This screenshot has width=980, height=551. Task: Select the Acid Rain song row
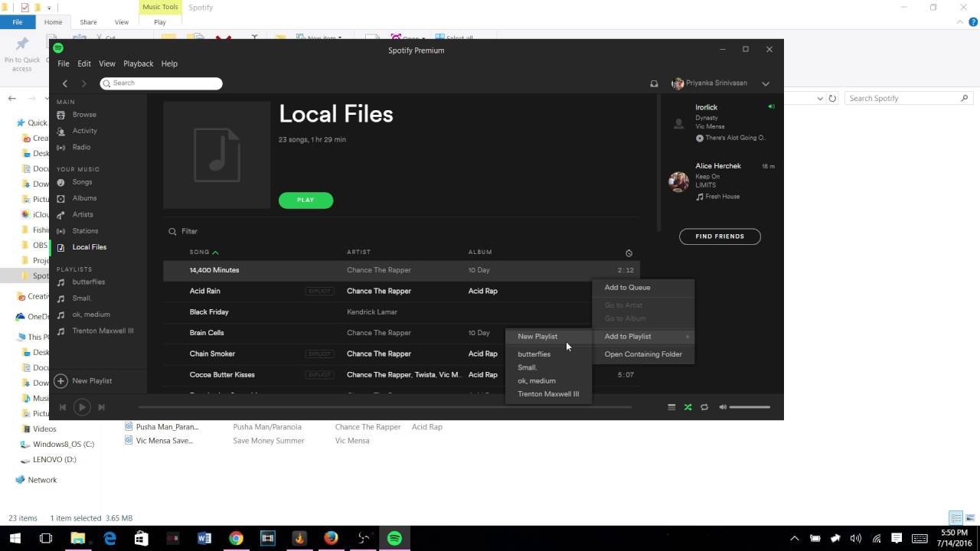point(401,291)
